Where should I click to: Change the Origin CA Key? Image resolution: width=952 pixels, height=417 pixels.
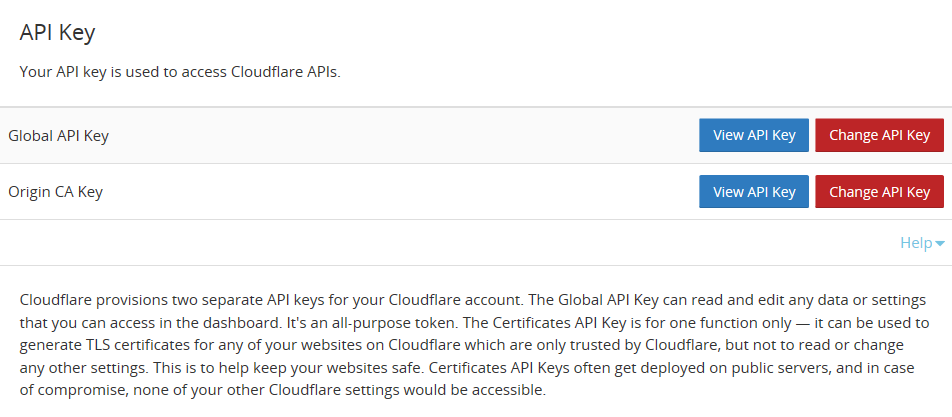879,192
